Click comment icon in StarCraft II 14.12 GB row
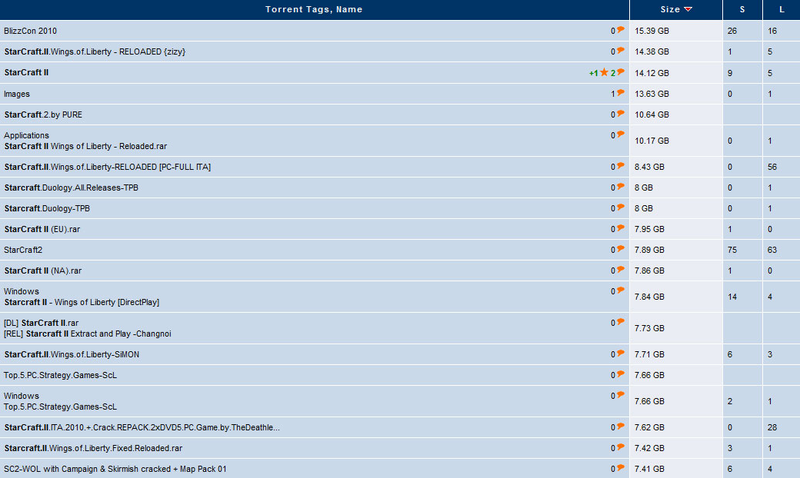The width and height of the screenshot is (800, 478). point(620,72)
